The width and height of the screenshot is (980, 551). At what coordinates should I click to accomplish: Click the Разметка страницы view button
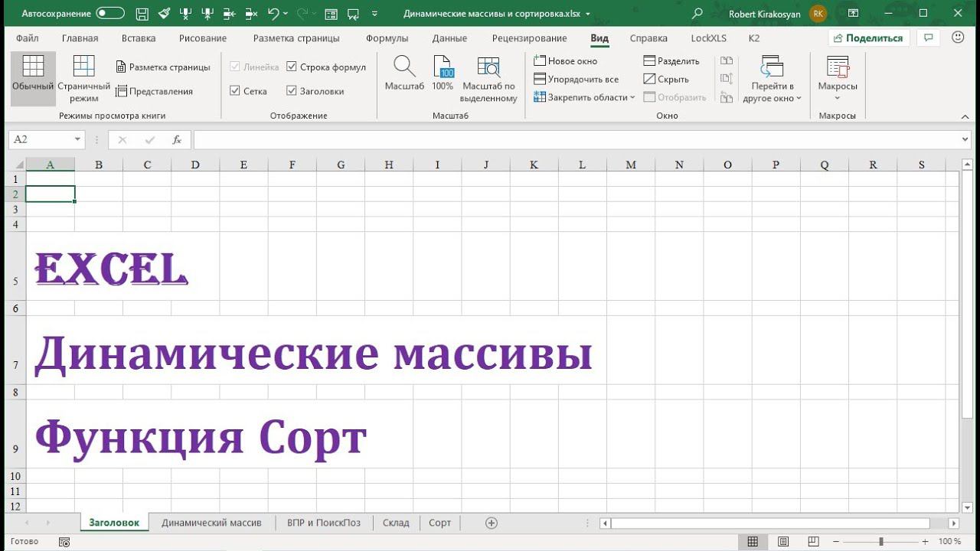tap(163, 67)
